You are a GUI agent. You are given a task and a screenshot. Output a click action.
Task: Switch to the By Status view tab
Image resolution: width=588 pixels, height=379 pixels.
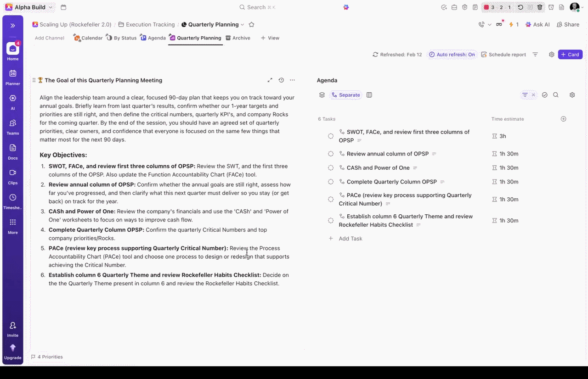coord(121,38)
